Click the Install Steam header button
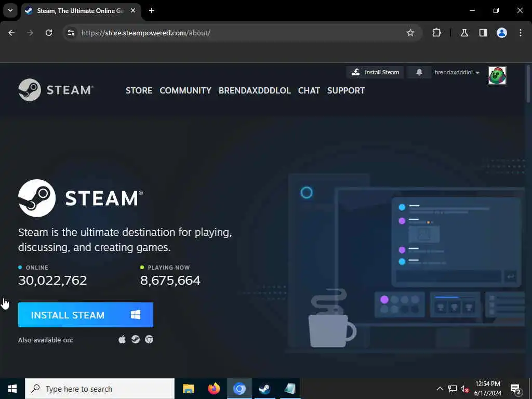This screenshot has width=532, height=399. (x=375, y=72)
